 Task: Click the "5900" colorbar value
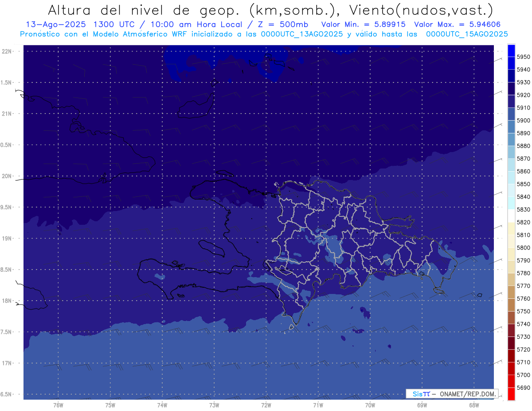coord(524,121)
